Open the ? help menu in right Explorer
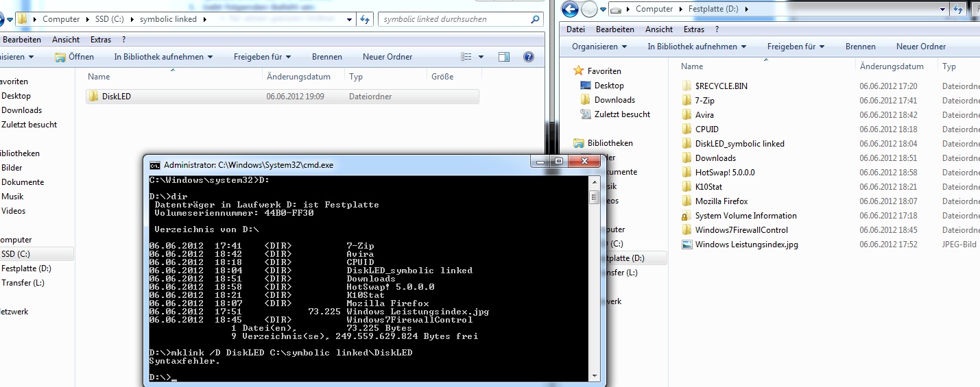The width and height of the screenshot is (980, 387). [717, 29]
